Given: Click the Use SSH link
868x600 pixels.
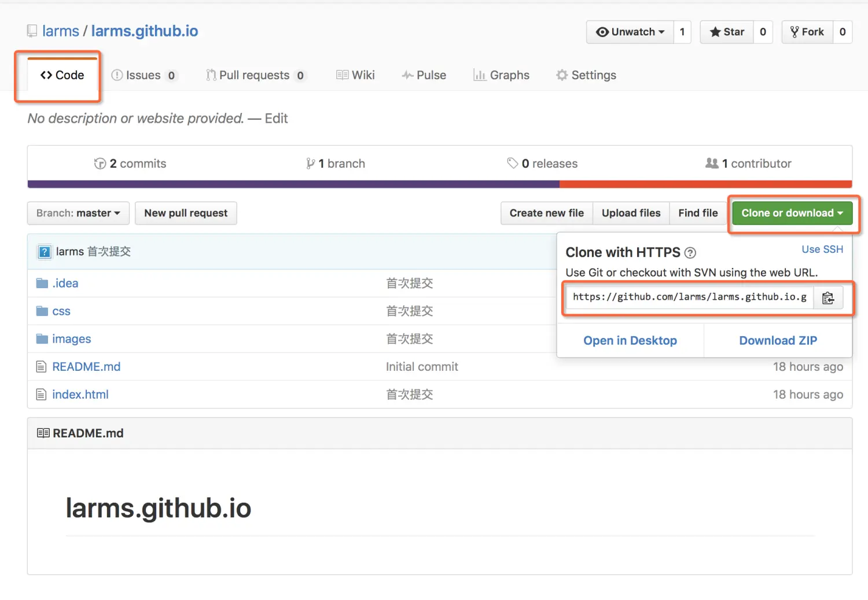Looking at the screenshot, I should click(x=822, y=249).
